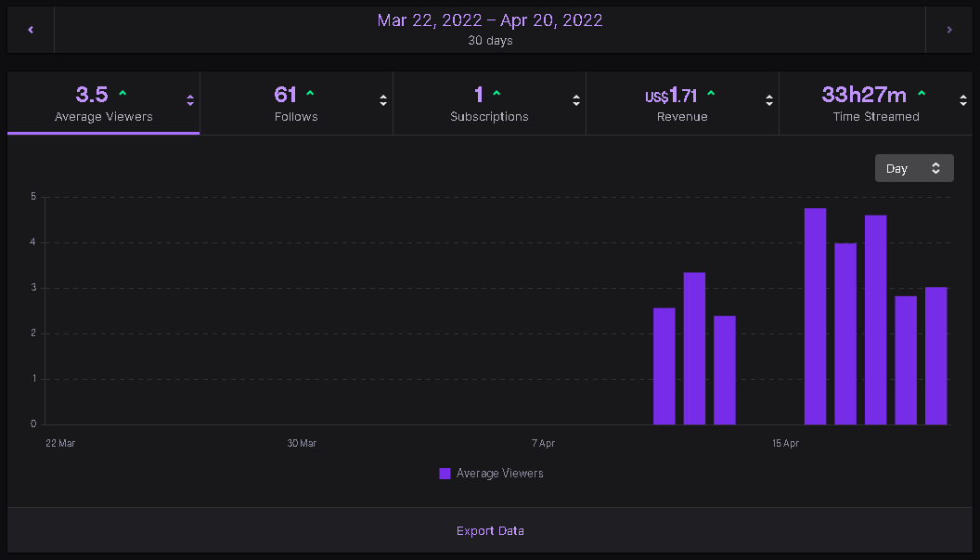Screen dimensions: 980x560
Task: Select the Time Streamed tab
Action: click(876, 103)
